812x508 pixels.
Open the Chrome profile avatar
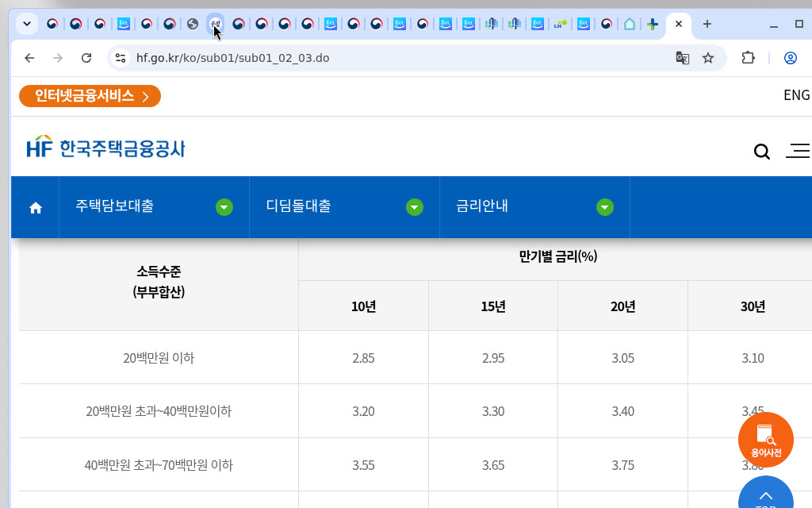click(791, 58)
